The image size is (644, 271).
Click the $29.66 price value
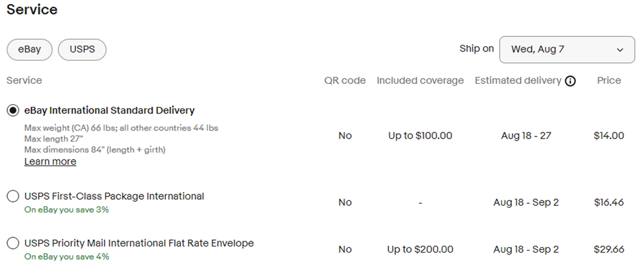(609, 249)
